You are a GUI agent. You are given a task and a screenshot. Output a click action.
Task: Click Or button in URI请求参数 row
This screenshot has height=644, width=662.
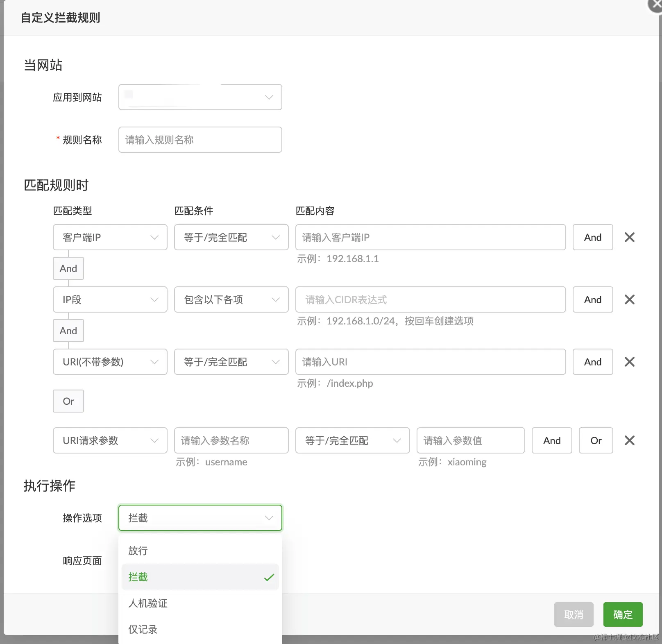596,440
